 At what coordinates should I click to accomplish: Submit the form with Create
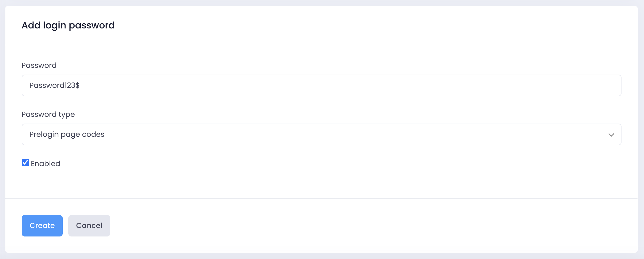pos(42,226)
